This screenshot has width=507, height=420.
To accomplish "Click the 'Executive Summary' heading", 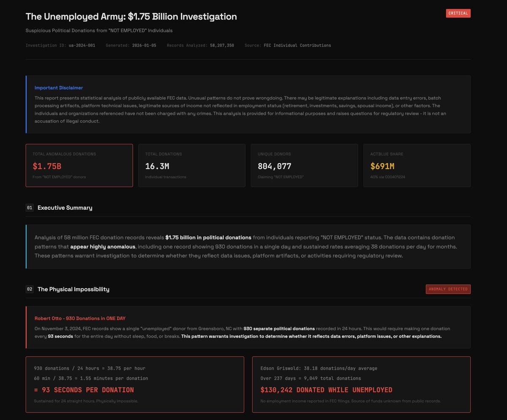I will 65,208.
